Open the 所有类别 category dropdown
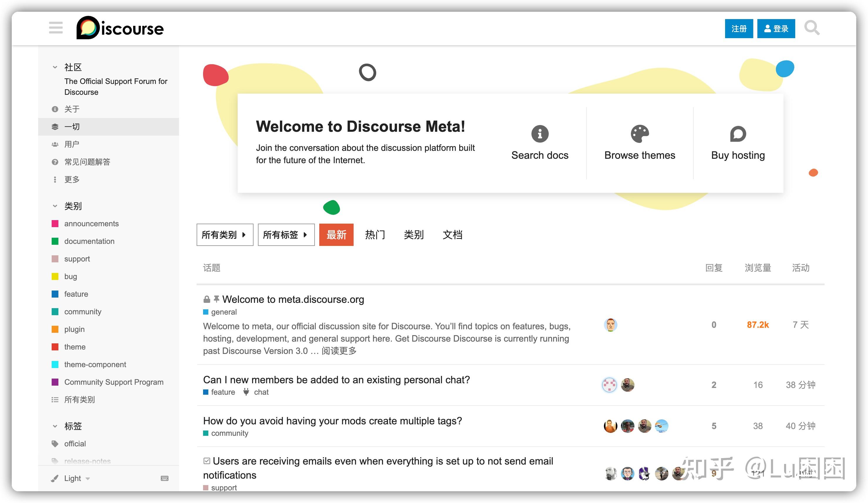 click(224, 234)
